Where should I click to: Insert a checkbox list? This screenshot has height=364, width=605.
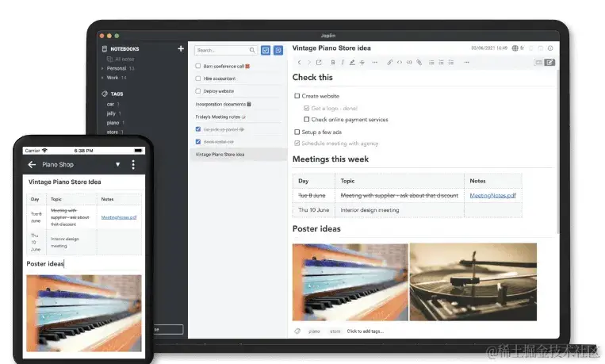click(x=451, y=62)
